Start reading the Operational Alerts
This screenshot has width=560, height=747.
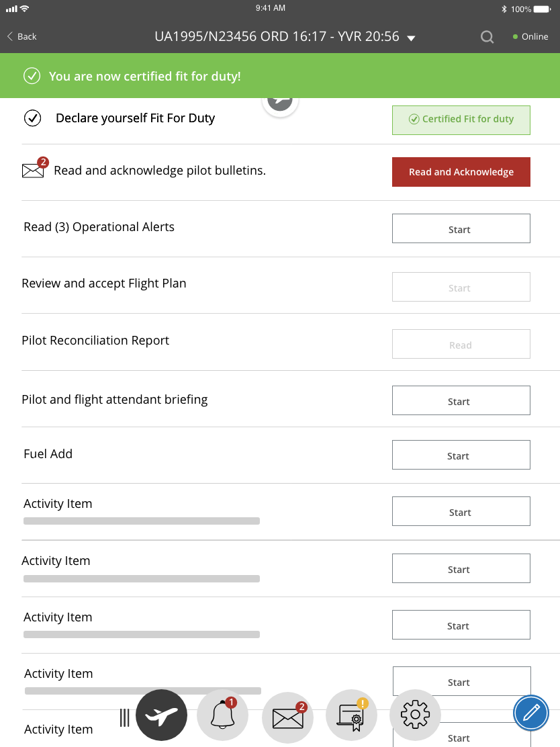pos(461,229)
